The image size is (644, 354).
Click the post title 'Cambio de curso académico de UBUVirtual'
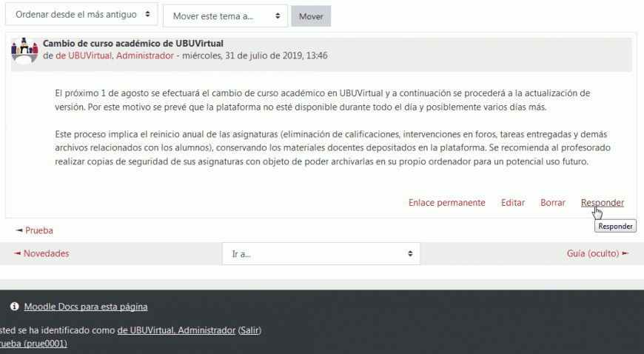133,43
